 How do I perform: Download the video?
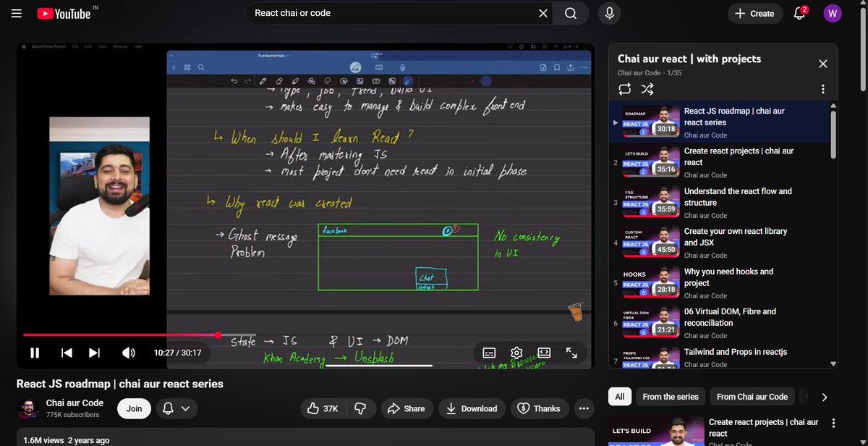tap(472, 408)
